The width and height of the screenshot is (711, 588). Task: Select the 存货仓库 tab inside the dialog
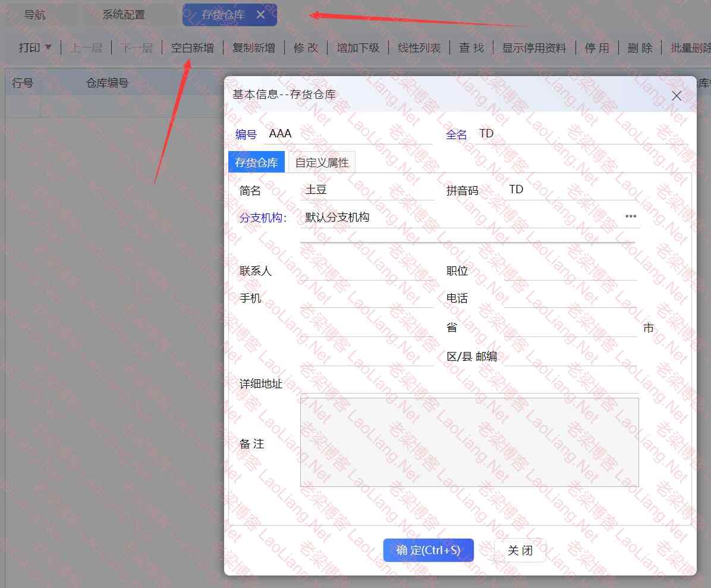tap(256, 162)
